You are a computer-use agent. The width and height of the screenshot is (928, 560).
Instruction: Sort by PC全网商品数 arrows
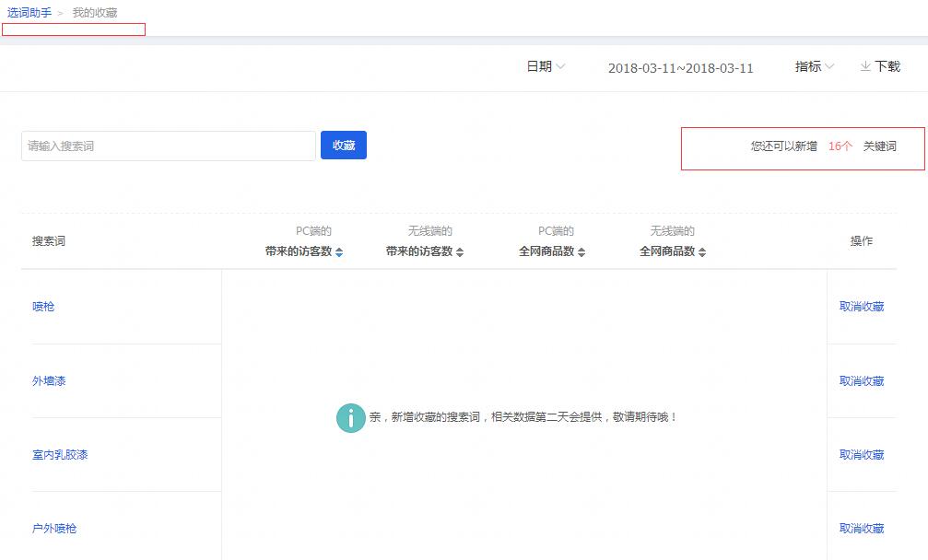pyautogui.click(x=581, y=252)
